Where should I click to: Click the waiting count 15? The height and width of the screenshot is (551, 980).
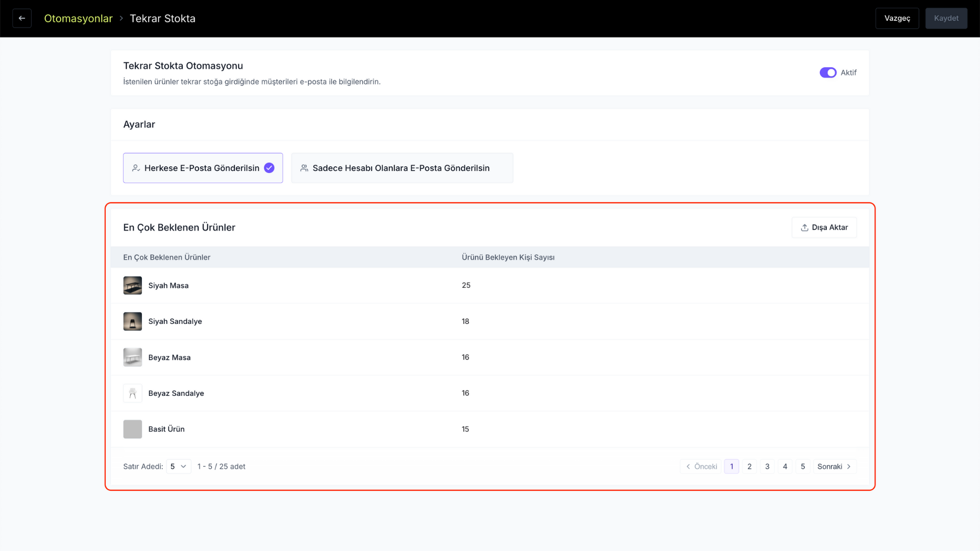[x=465, y=429]
